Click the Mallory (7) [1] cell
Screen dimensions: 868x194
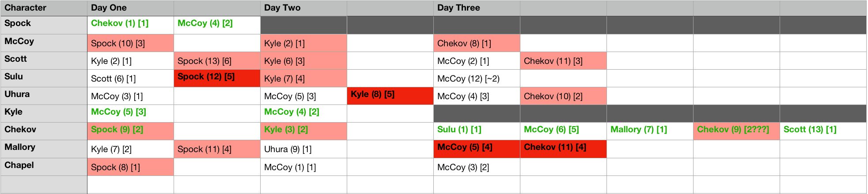click(x=649, y=130)
